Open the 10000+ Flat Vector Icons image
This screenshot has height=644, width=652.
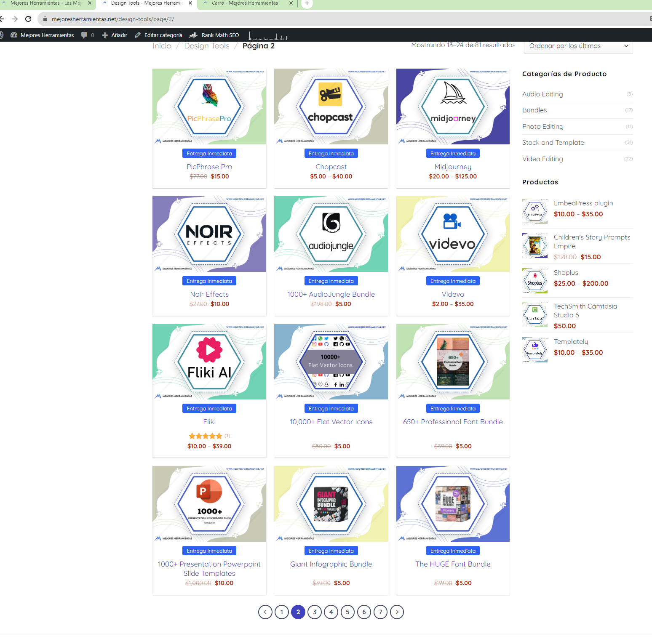pyautogui.click(x=331, y=362)
